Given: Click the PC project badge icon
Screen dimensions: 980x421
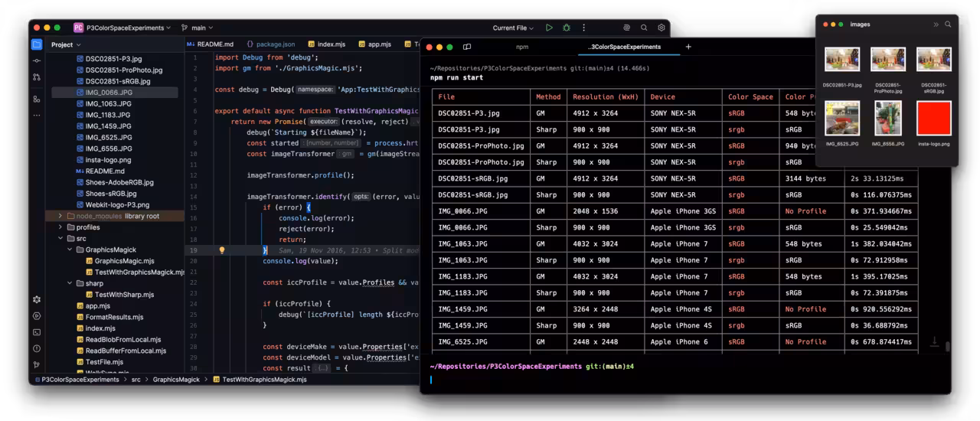Looking at the screenshot, I should pos(78,28).
